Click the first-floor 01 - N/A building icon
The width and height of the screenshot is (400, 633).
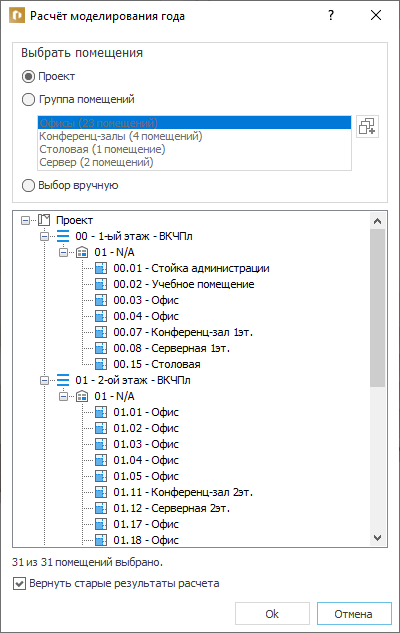pos(82,252)
